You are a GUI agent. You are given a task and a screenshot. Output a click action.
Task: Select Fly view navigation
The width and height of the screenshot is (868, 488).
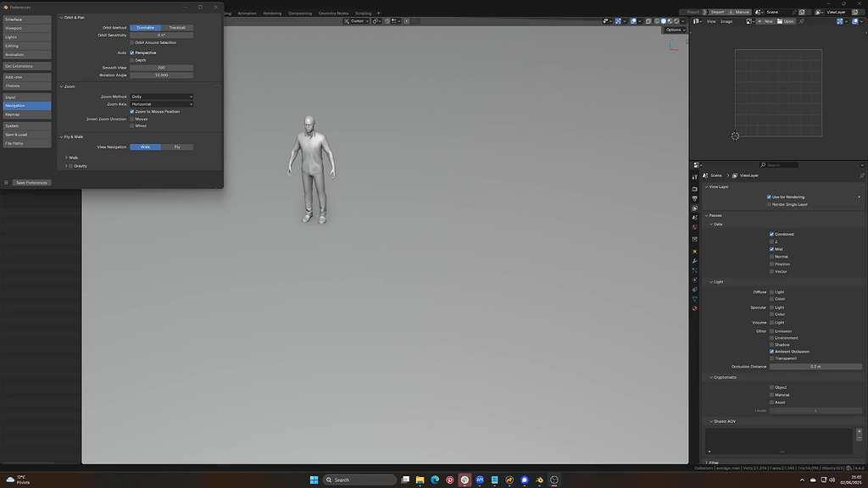tap(177, 147)
